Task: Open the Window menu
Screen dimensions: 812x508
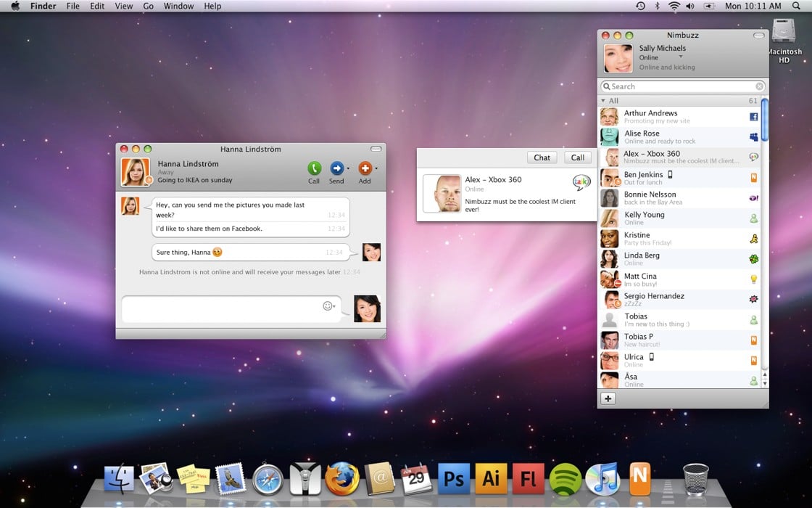Action: click(178, 7)
